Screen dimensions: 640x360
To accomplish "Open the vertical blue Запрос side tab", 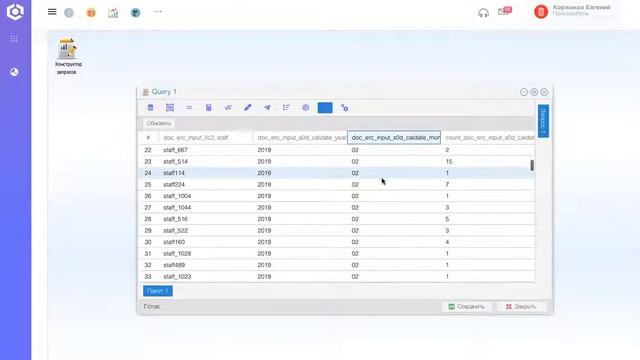I will (543, 121).
